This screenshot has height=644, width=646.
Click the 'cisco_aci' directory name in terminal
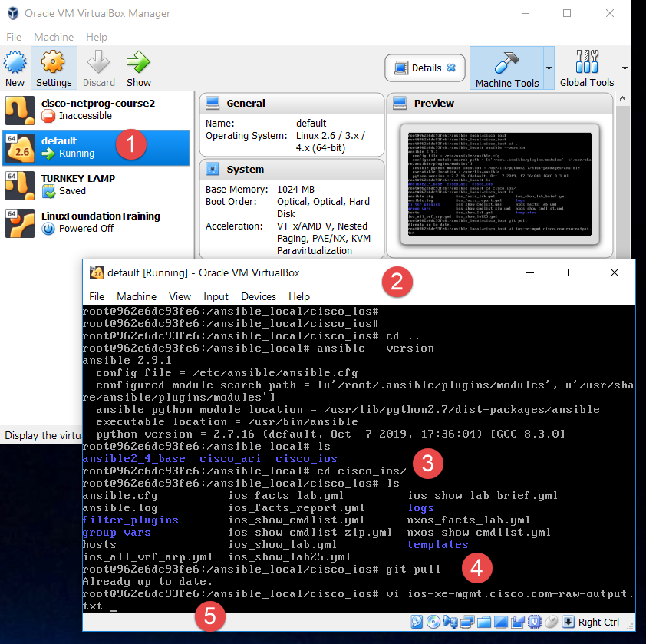click(230, 459)
